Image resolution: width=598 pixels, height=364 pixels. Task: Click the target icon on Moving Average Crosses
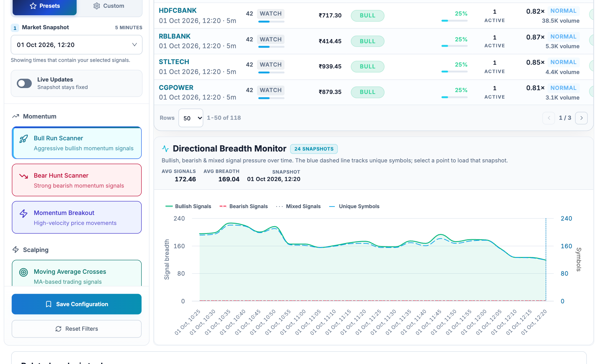pos(24,272)
